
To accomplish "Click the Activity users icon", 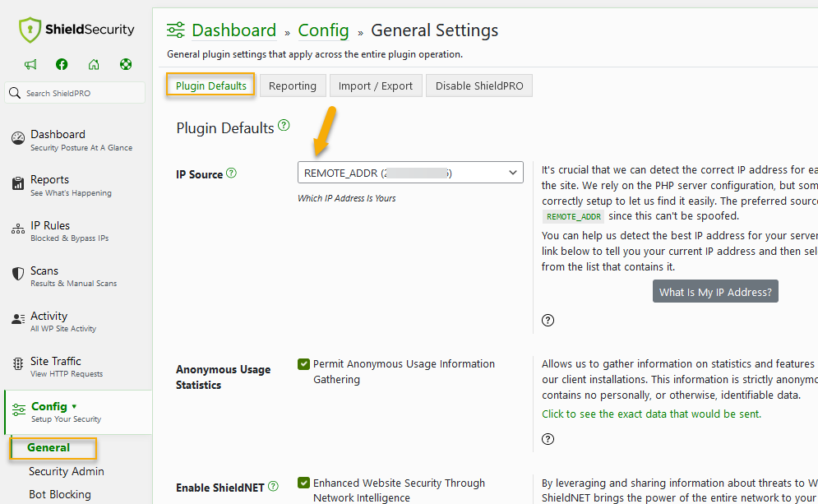I will pyautogui.click(x=18, y=319).
